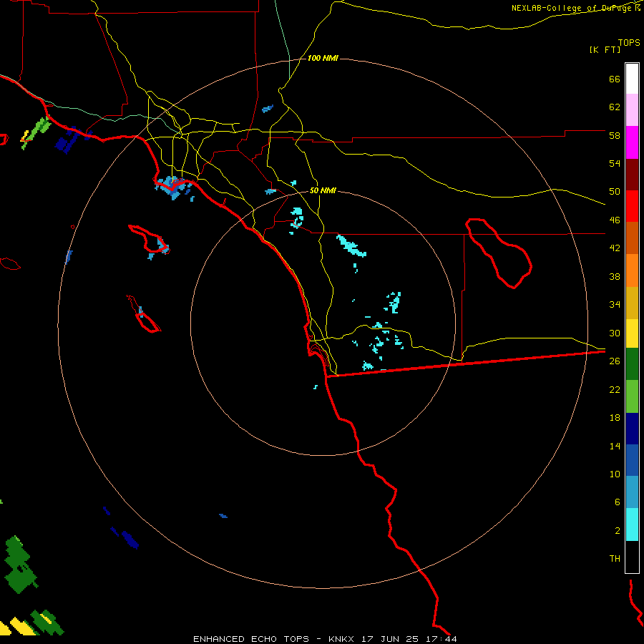The height and width of the screenshot is (644, 644).
Task: Click the dark orange legend swatch
Action: tap(632, 238)
